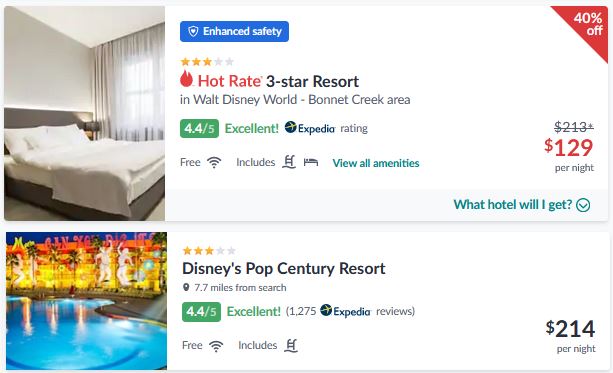Click the Enhanced safety shield icon
The height and width of the screenshot is (373, 613).
point(193,31)
